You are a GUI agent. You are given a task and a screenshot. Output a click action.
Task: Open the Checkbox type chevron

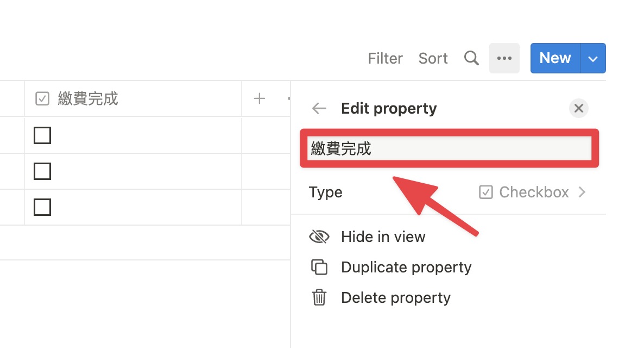click(582, 192)
